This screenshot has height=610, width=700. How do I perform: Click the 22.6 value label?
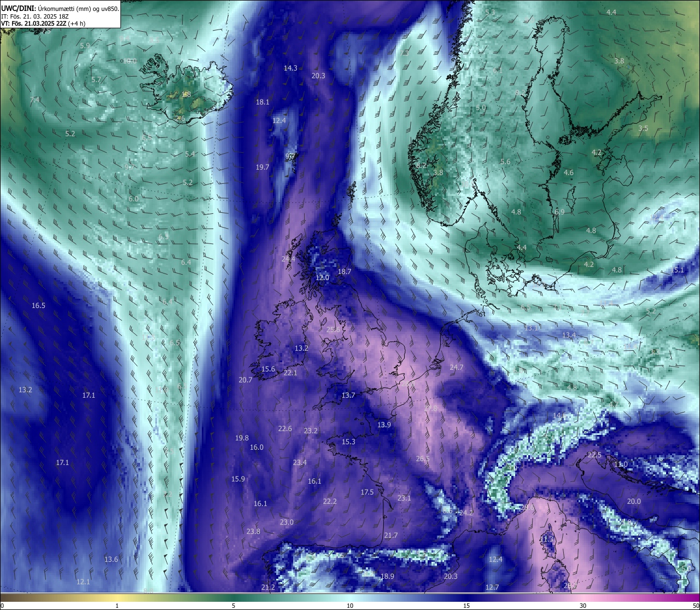tap(285, 429)
